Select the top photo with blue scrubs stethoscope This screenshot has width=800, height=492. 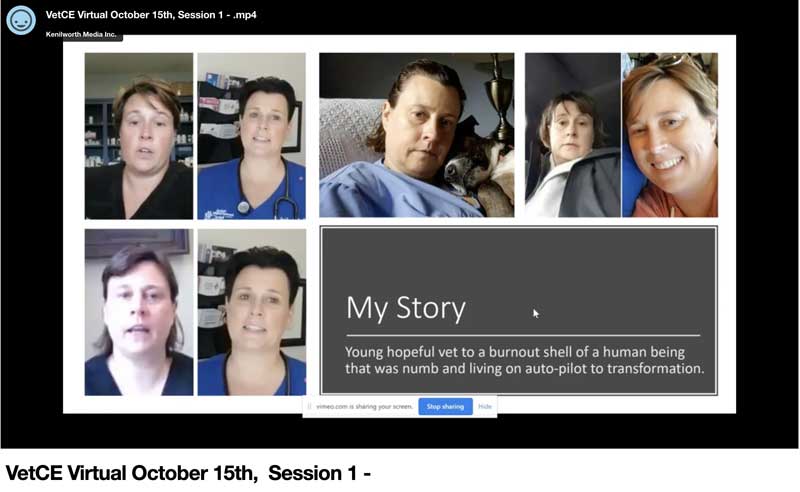[252, 136]
